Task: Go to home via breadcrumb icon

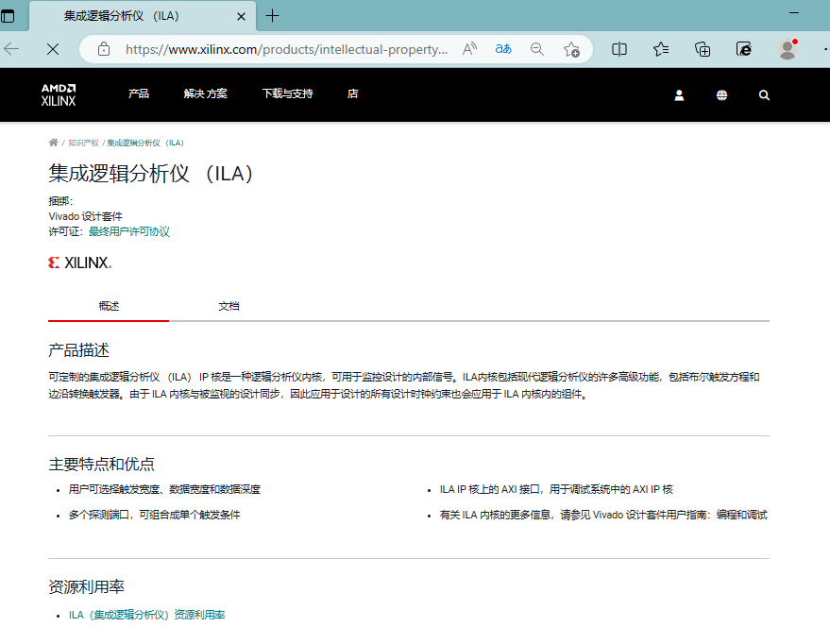Action: [x=54, y=143]
